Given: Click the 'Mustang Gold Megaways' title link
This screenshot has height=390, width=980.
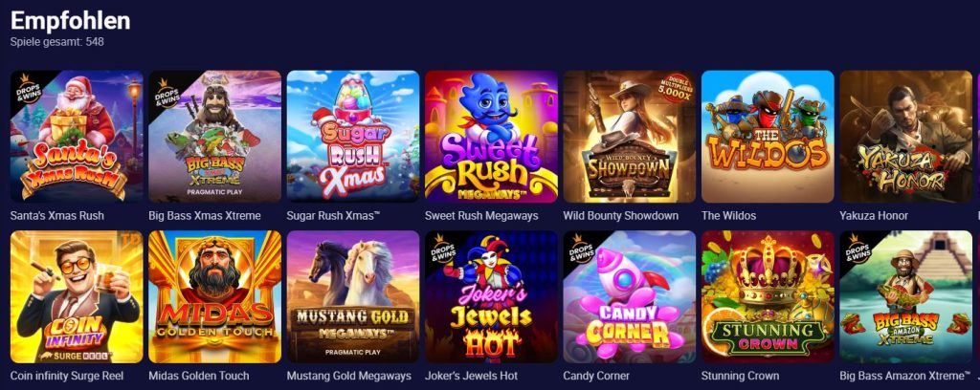Looking at the screenshot, I should tap(348, 376).
